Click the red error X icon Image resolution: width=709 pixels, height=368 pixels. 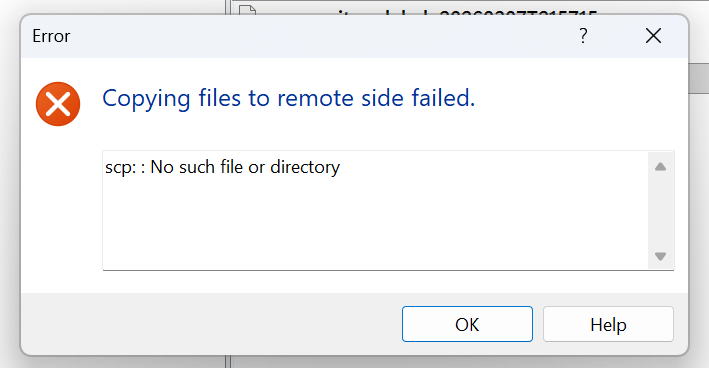(x=58, y=104)
